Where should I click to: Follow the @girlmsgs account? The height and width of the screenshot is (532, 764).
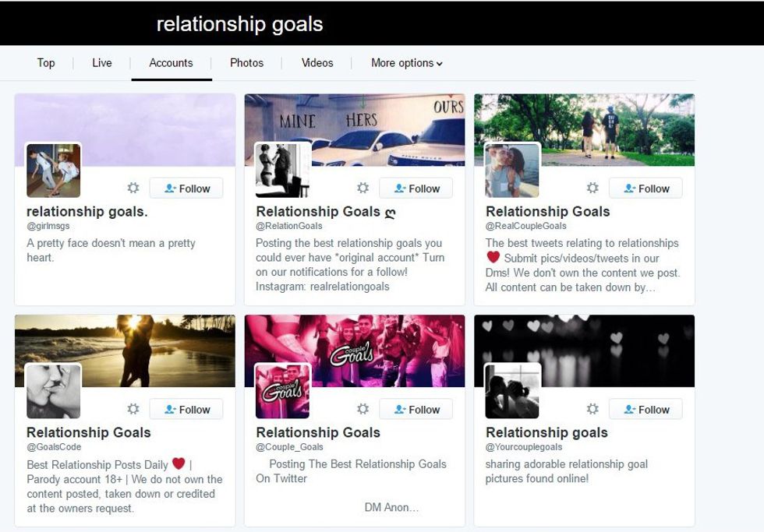click(186, 188)
